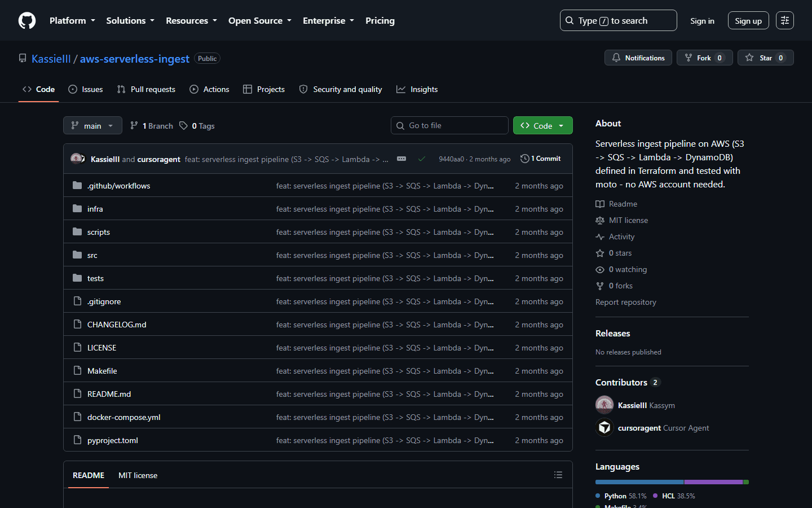Screen dimensions: 812x508
Task: Click the Sign in link
Action: (x=702, y=21)
